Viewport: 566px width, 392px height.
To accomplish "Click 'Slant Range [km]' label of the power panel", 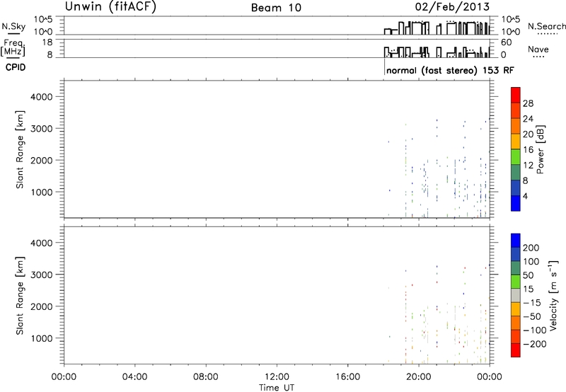I will click(20, 149).
